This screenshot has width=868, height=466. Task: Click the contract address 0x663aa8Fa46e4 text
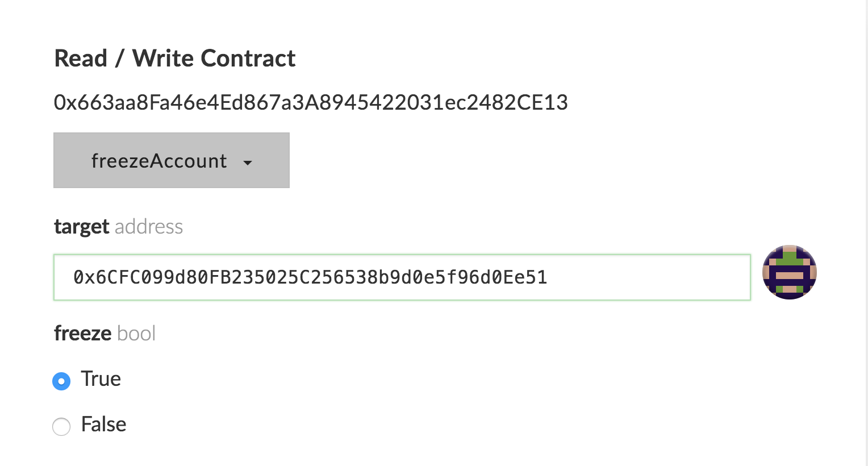[311, 102]
